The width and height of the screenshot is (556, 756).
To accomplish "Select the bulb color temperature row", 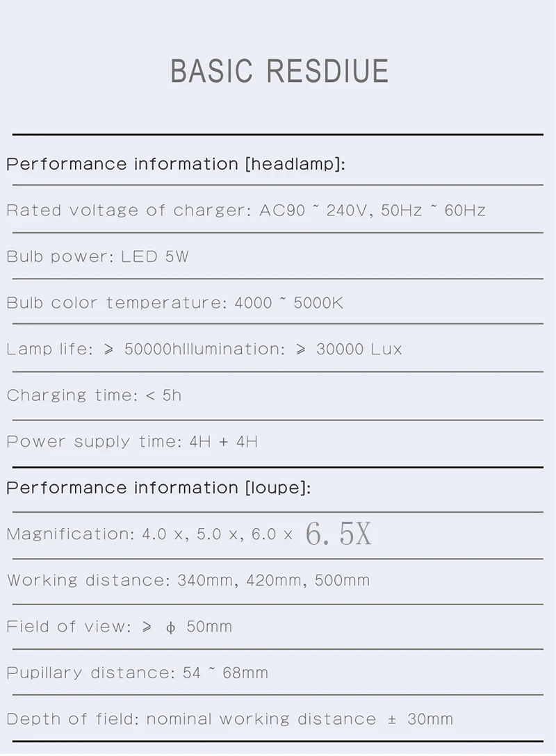I will (x=174, y=303).
